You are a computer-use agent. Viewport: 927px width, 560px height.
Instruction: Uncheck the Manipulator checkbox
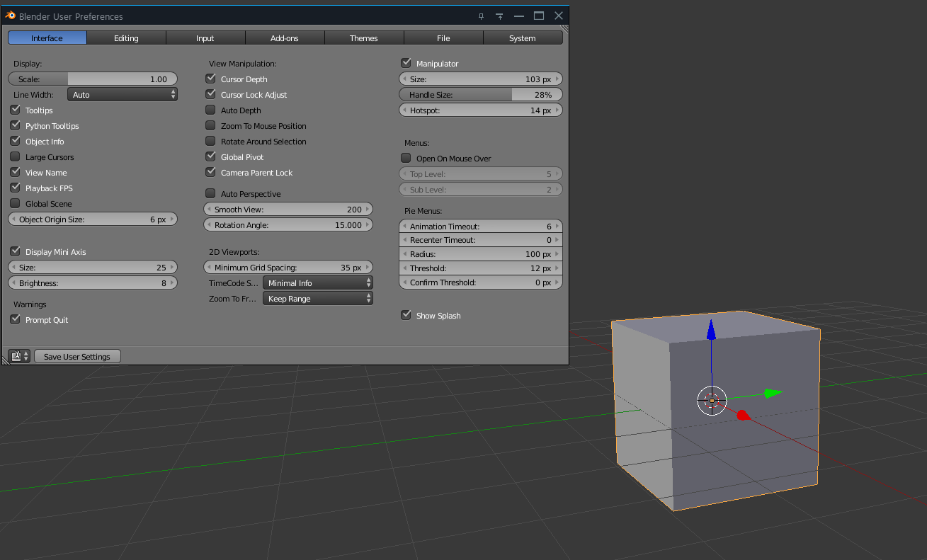(406, 63)
